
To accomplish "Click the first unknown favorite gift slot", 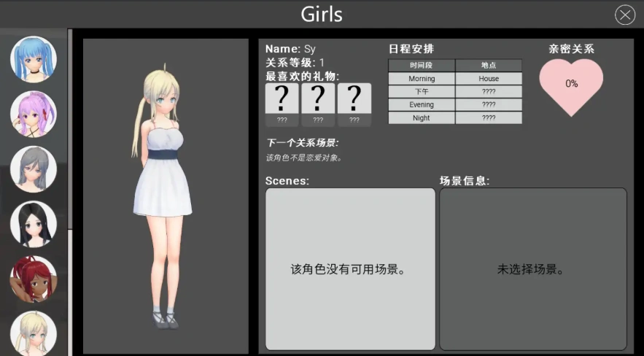I will (282, 98).
